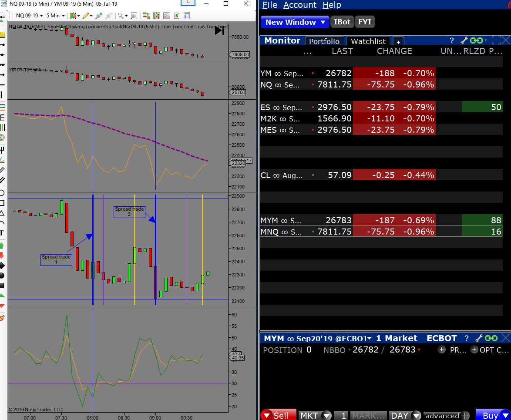The width and height of the screenshot is (511, 420).
Task: Expand the OPT C... plus section
Action: (474, 349)
